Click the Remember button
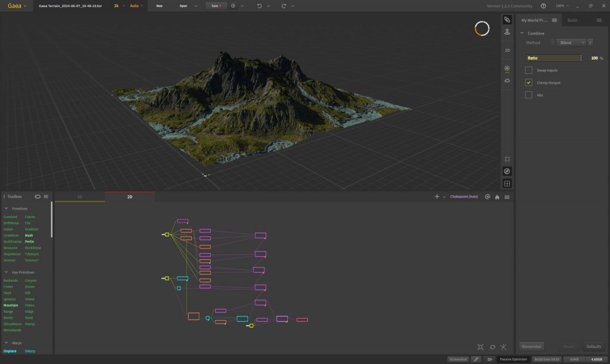The height and width of the screenshot is (364, 610). coord(532,347)
